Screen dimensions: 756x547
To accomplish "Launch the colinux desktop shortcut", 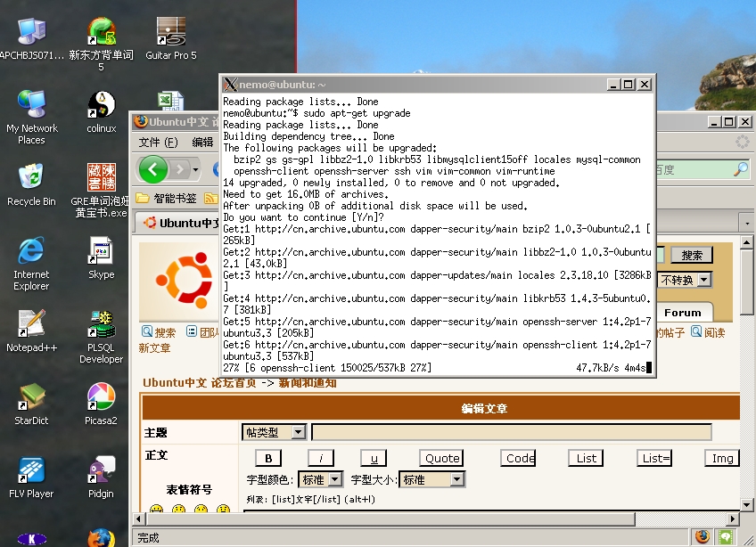I will (102, 112).
